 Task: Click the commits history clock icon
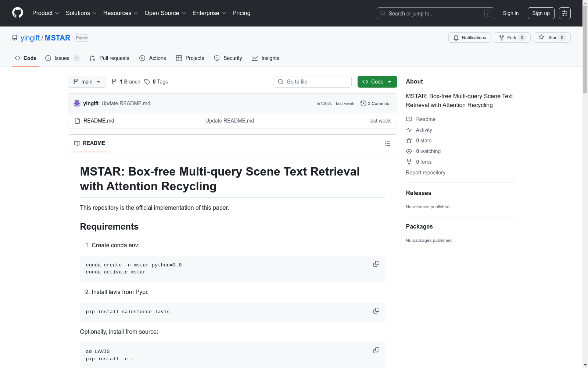click(x=363, y=103)
